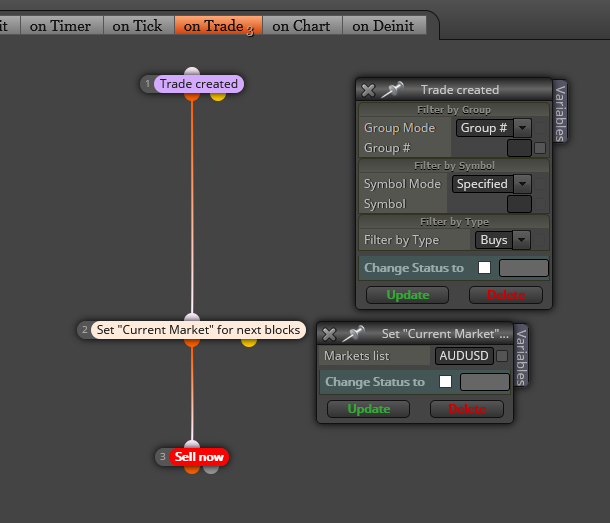Click top input connector of Sell now block

(x=192, y=444)
